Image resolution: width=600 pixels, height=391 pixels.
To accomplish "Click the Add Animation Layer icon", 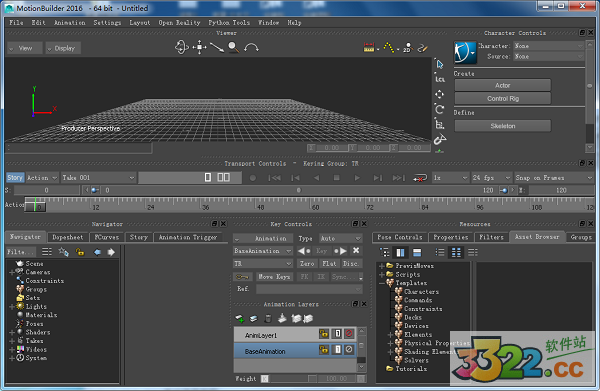I will click(240, 318).
